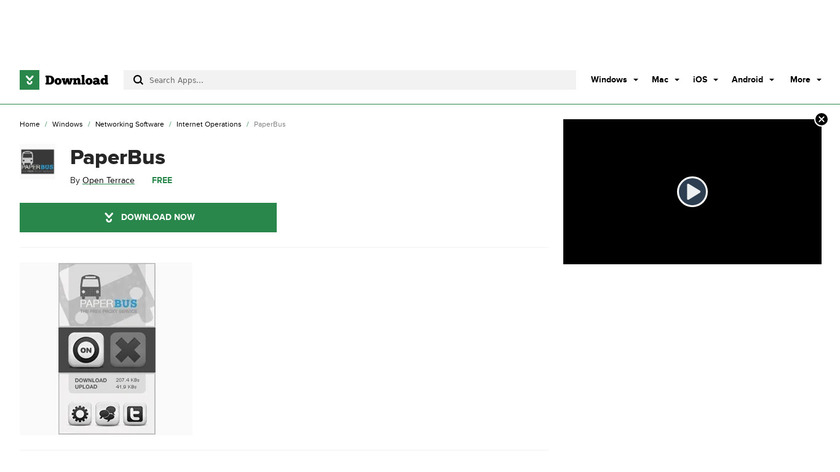This screenshot has width=840, height=472.
Task: Open the More dropdown menu
Action: (x=805, y=79)
